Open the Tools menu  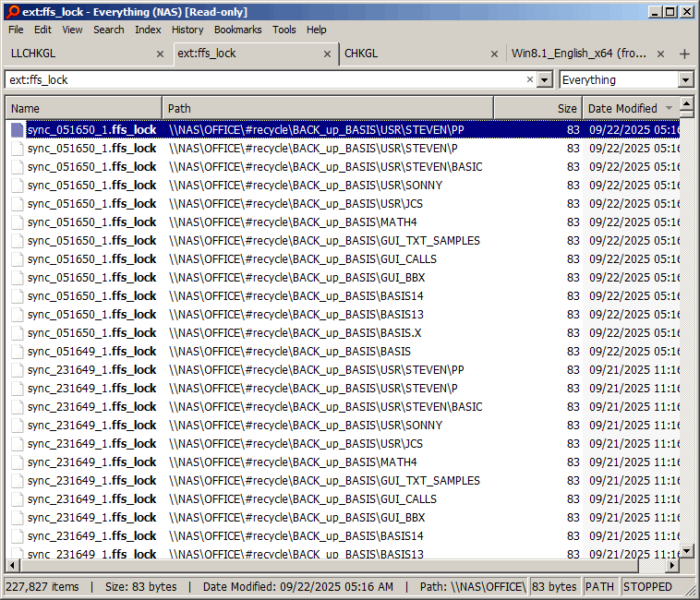pos(284,30)
